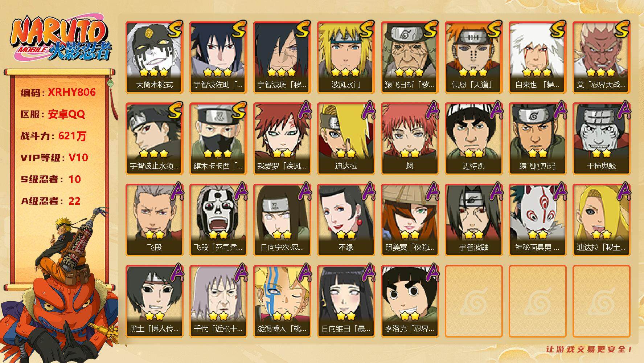Click the 干柿鬼鲛 character card
The image size is (644, 363).
601,139
